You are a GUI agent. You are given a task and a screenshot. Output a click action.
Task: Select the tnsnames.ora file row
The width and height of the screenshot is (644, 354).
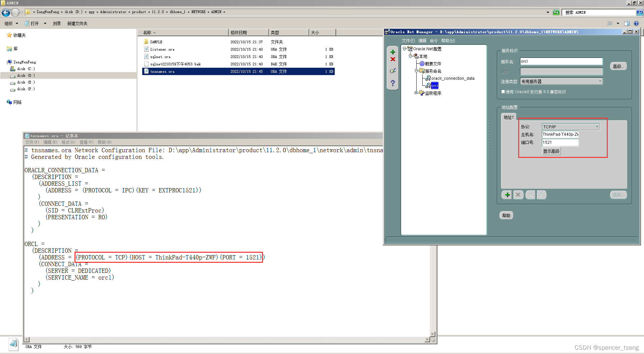tap(238, 71)
